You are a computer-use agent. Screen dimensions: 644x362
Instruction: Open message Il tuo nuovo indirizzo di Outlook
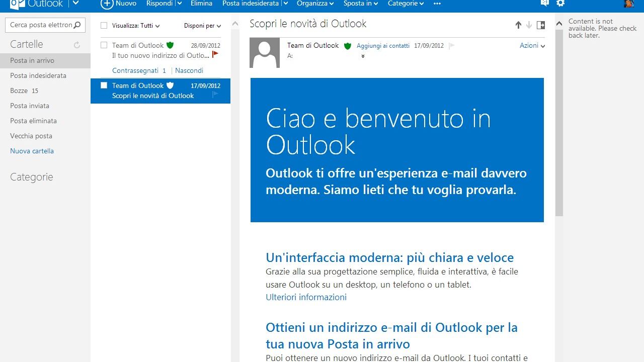(160, 50)
